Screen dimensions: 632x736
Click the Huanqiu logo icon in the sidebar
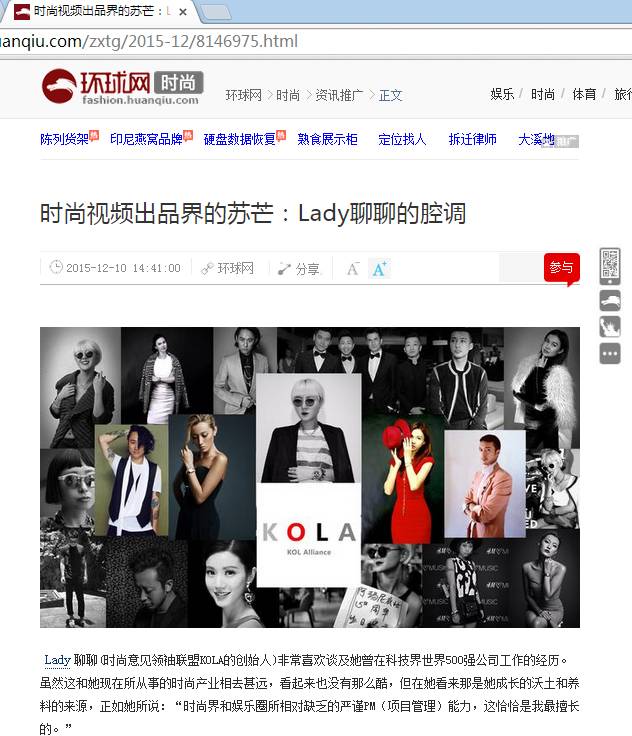click(610, 300)
